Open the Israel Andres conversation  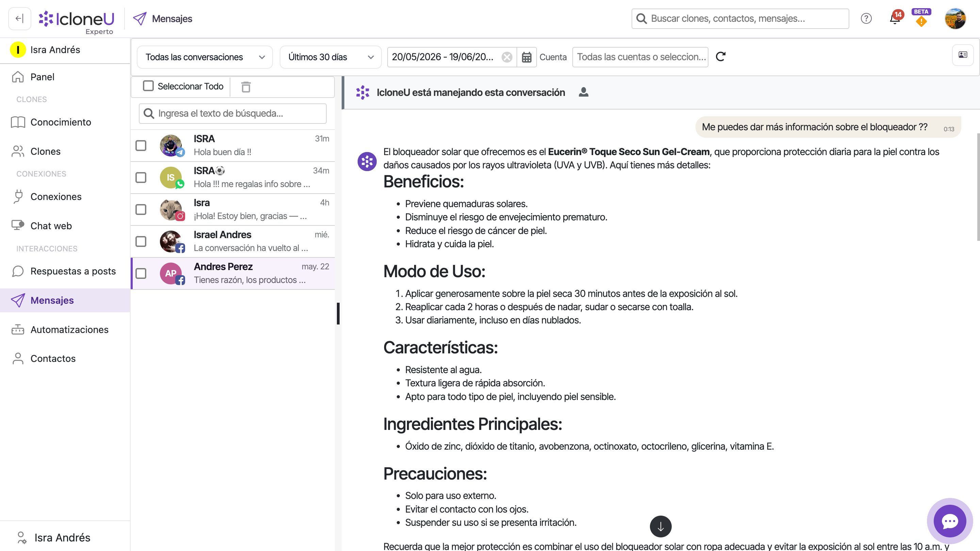(233, 241)
